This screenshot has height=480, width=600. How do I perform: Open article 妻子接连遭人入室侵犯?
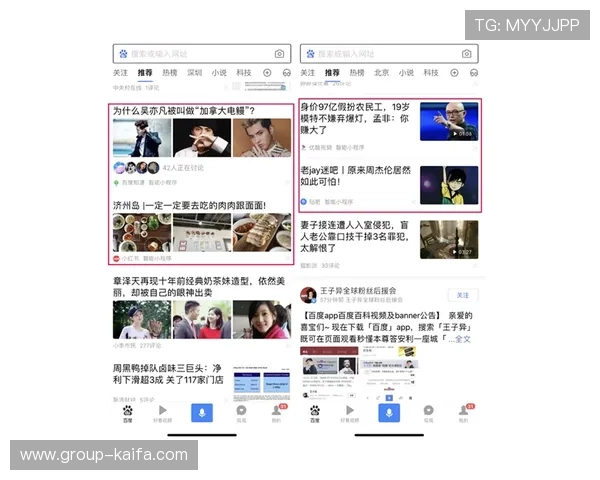(x=355, y=236)
